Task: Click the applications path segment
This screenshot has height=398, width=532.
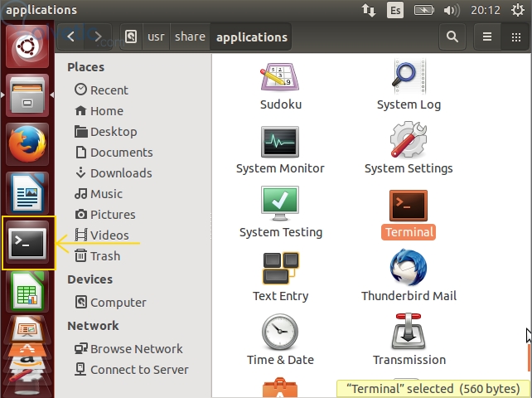Action: click(x=251, y=36)
